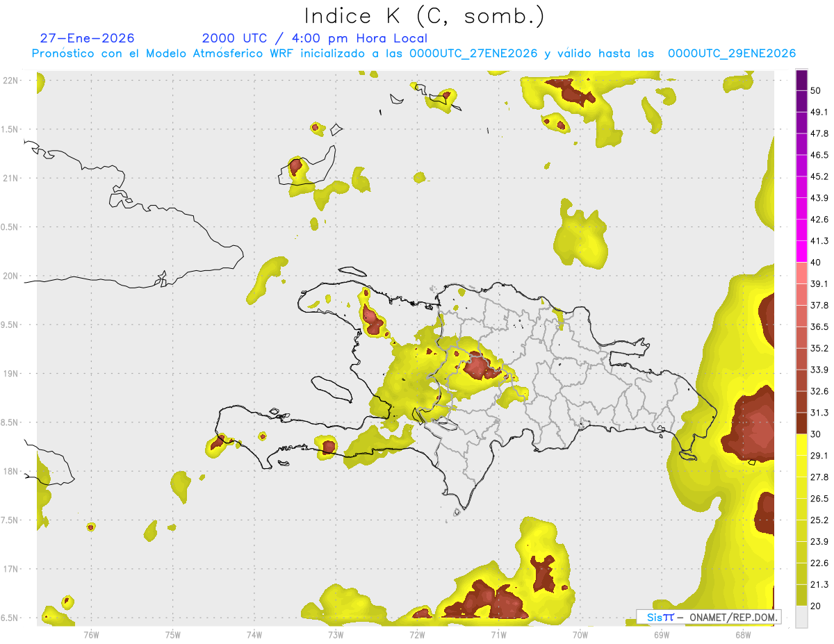Click the "18N" latitude label

(11, 471)
